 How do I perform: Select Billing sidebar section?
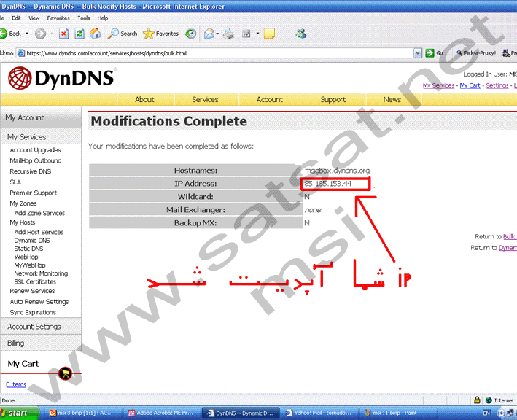(41, 343)
